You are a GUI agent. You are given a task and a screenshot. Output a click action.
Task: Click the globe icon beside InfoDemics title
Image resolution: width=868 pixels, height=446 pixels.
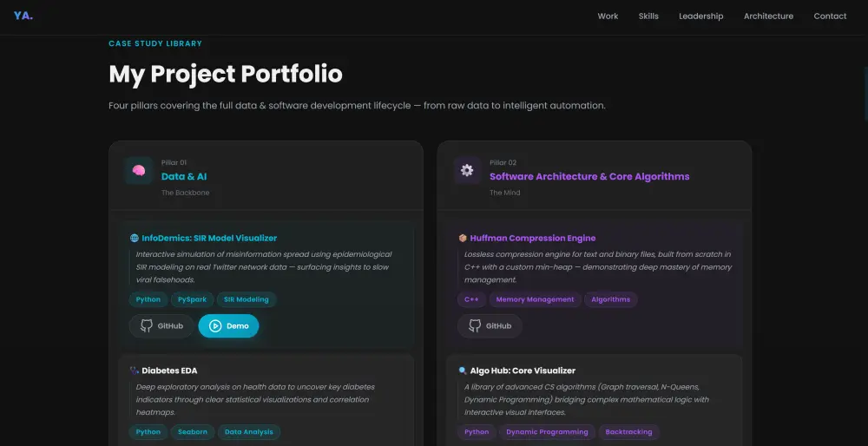[x=135, y=238]
